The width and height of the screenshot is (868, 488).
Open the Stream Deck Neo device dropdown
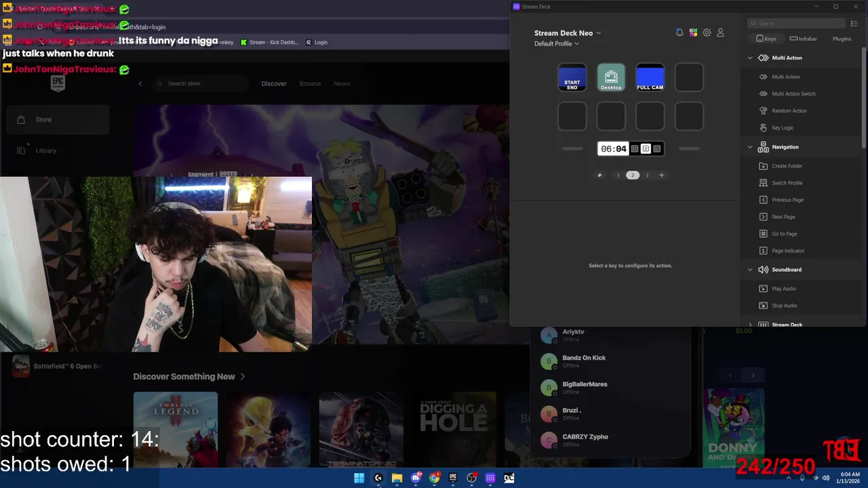[x=568, y=33]
